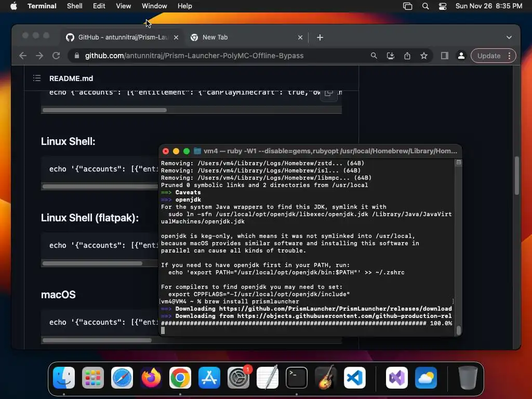Screen dimensions: 532x399
Task: Toggle Chrome side panel
Action: pos(445,56)
